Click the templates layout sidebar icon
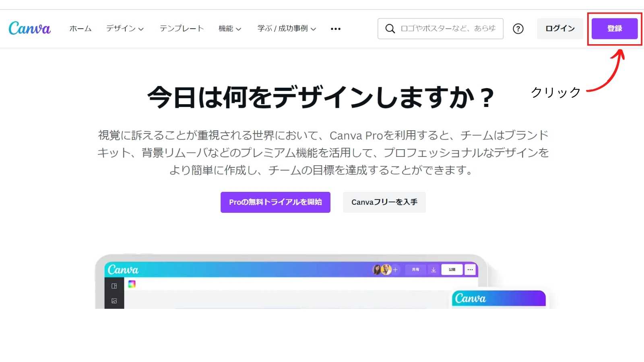The width and height of the screenshot is (644, 362). coord(114,286)
